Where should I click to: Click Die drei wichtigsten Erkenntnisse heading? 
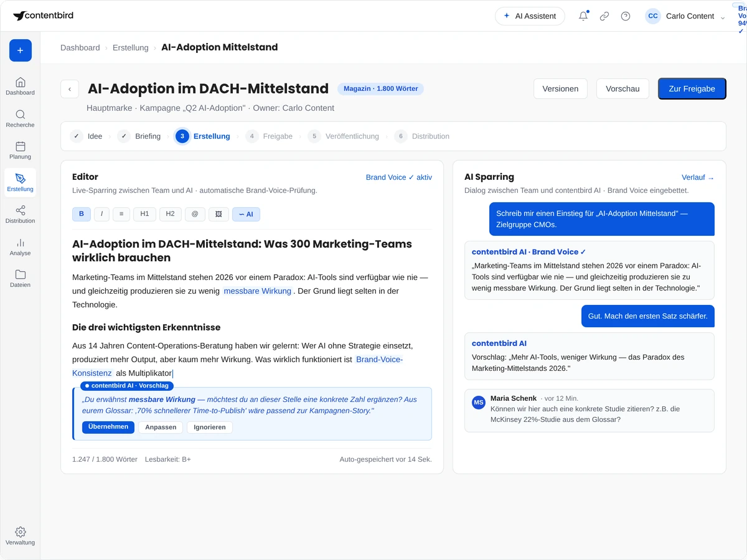pyautogui.click(x=146, y=327)
